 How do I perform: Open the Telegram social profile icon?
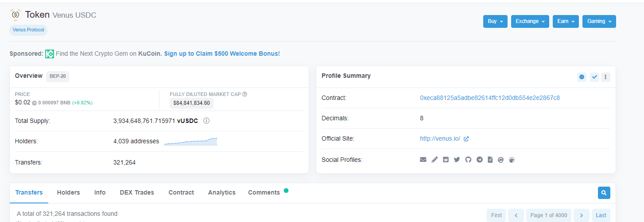(479, 160)
